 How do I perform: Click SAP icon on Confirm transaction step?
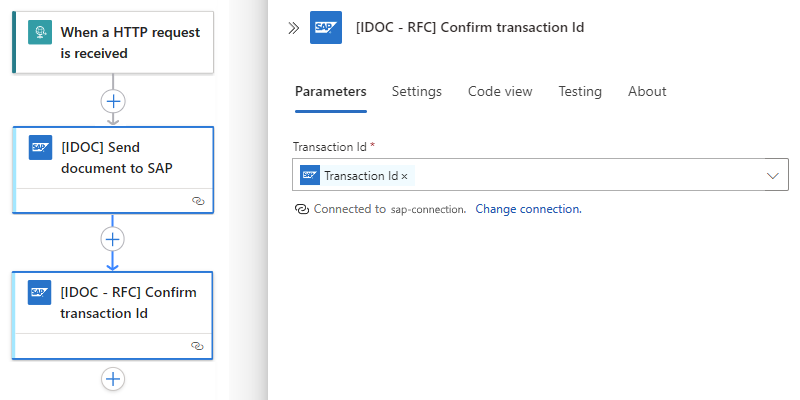point(40,292)
